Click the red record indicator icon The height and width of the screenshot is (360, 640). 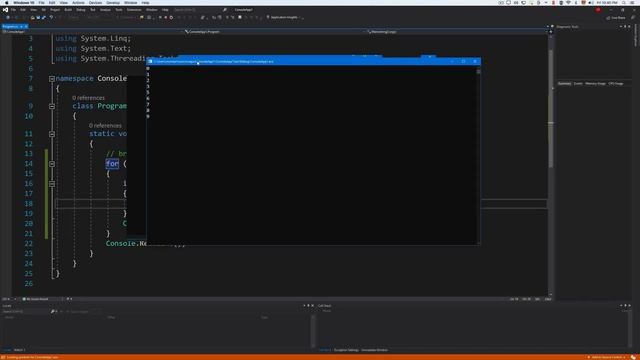(598, 10)
